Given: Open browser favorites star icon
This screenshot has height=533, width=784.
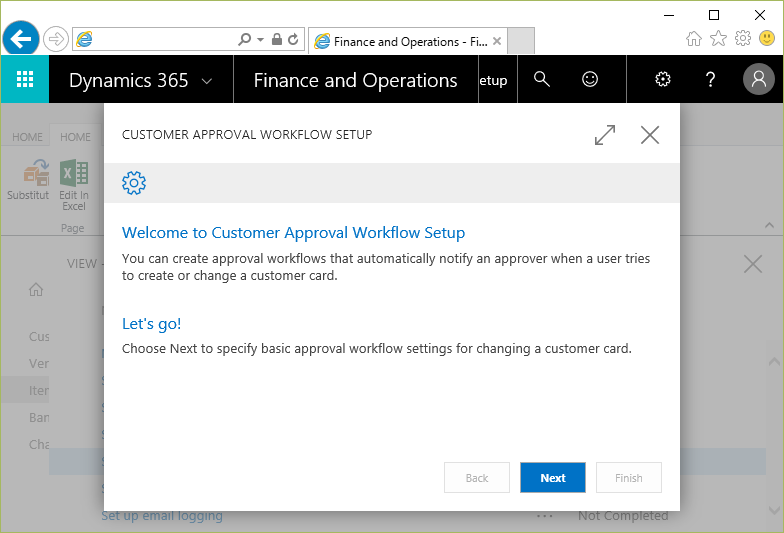Looking at the screenshot, I should (718, 38).
